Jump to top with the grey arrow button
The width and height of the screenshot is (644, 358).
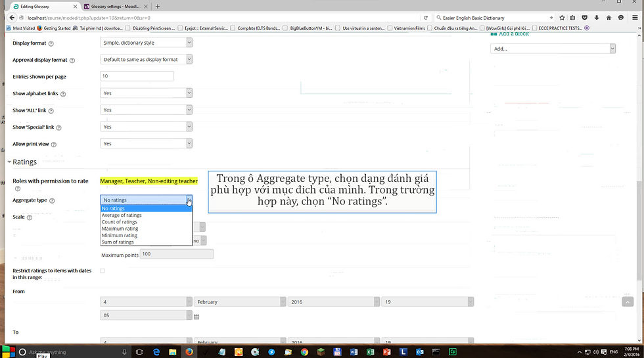pos(628,302)
